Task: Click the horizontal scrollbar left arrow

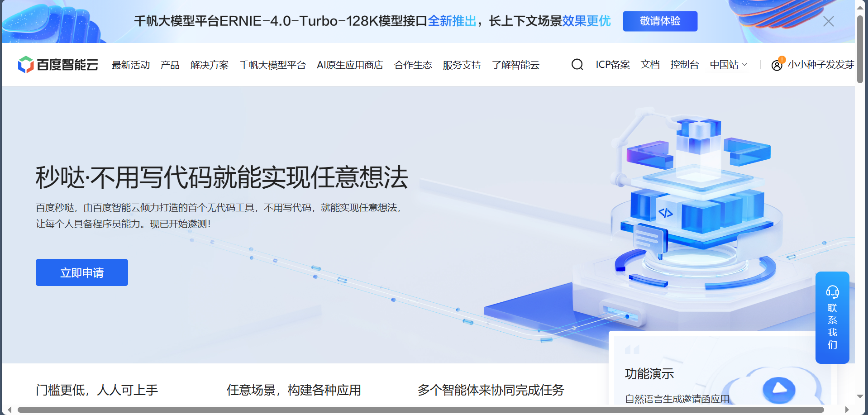Action: click(x=9, y=410)
